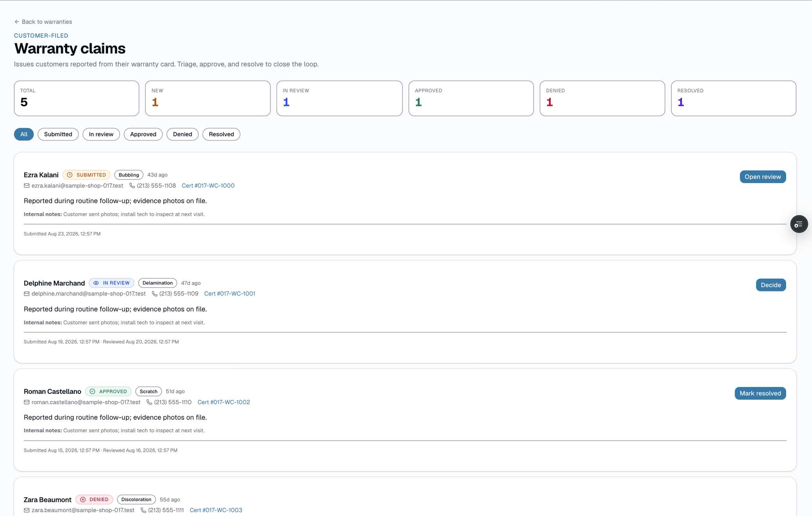This screenshot has height=516, width=812.
Task: Go back to warranties
Action: (x=43, y=22)
